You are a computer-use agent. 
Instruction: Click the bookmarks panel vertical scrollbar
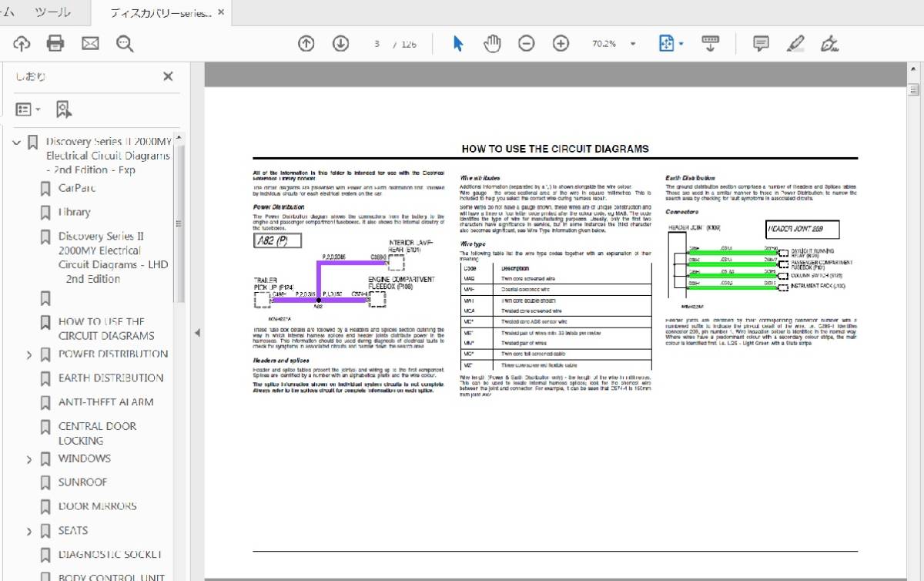coord(180,223)
